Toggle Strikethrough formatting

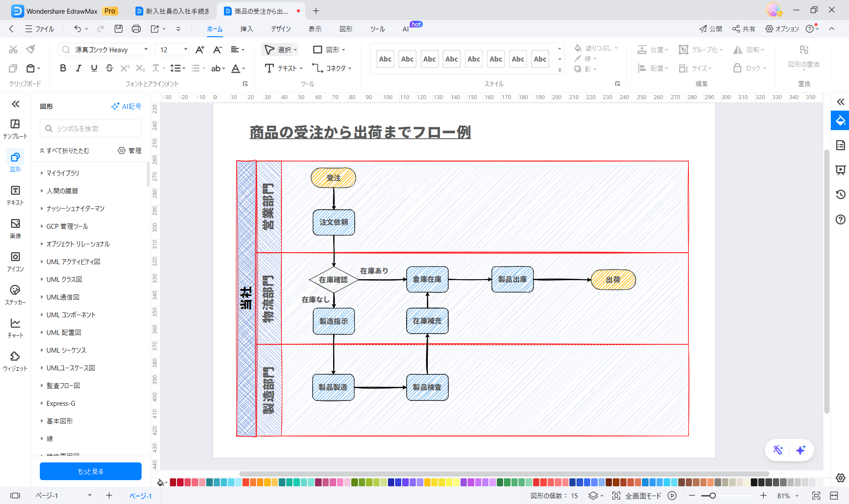click(x=109, y=68)
